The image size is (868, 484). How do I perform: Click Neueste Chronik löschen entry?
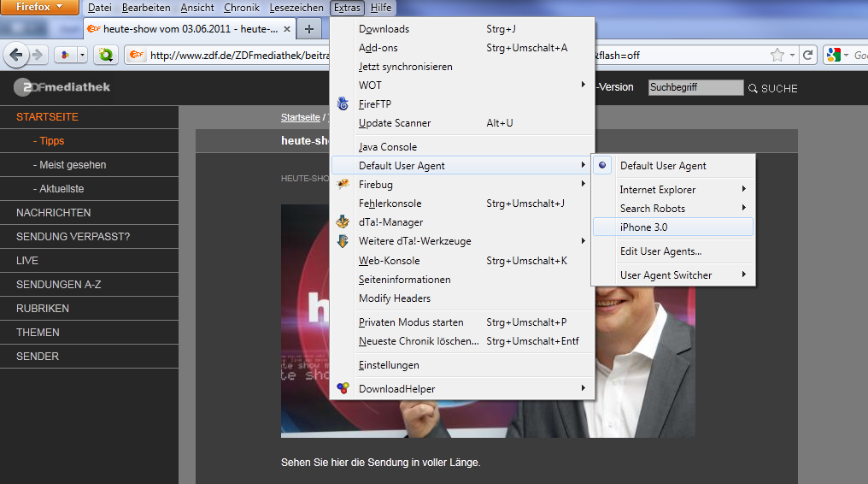[x=462, y=340]
